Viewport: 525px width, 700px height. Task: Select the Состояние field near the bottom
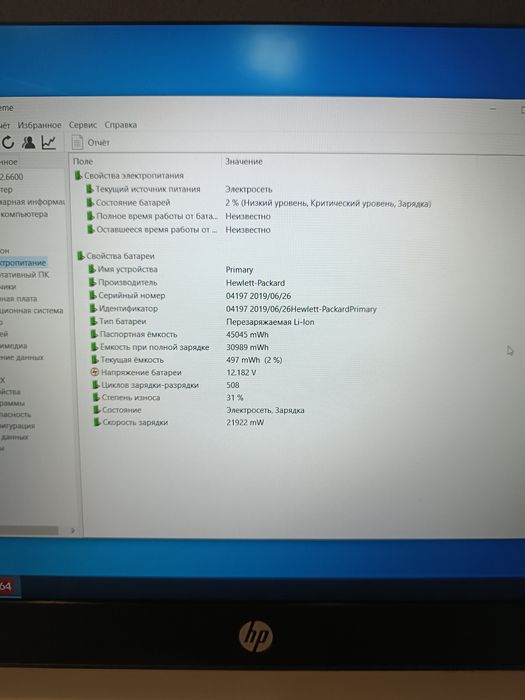pyautogui.click(x=121, y=409)
